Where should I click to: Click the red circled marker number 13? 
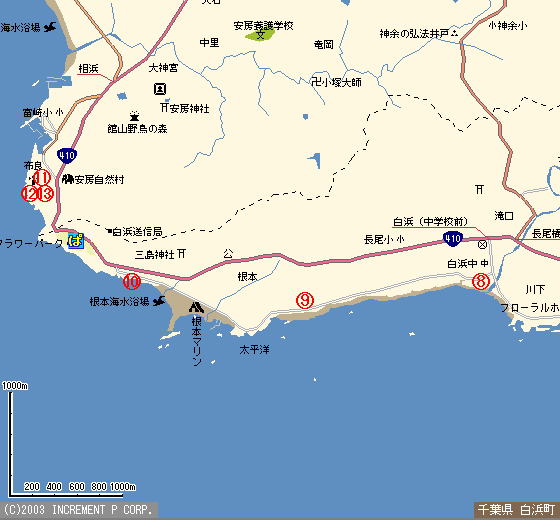[x=45, y=194]
